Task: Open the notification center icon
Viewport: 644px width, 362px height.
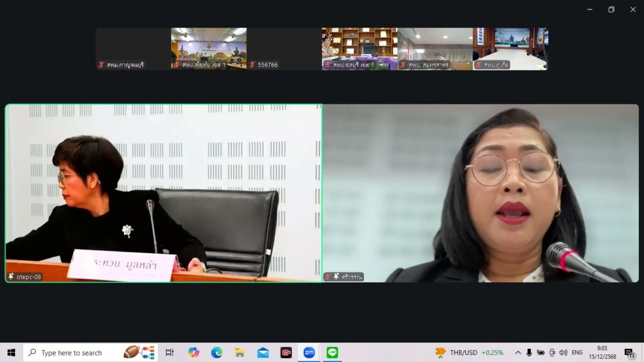Action: (x=629, y=353)
